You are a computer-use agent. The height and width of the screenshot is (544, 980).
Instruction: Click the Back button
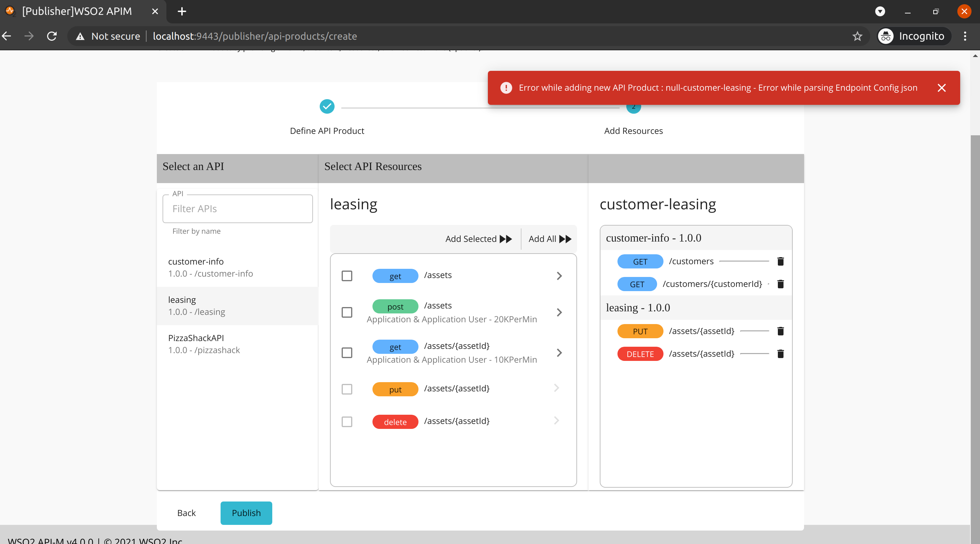(187, 513)
